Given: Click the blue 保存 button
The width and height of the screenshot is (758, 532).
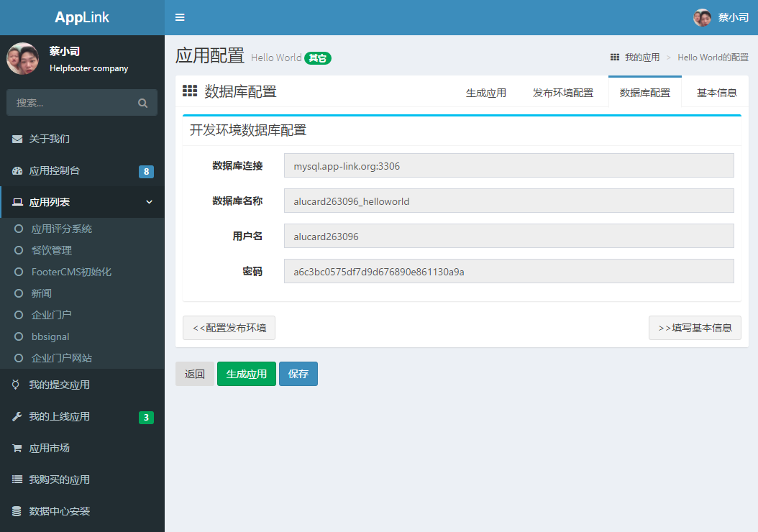Looking at the screenshot, I should 298,374.
